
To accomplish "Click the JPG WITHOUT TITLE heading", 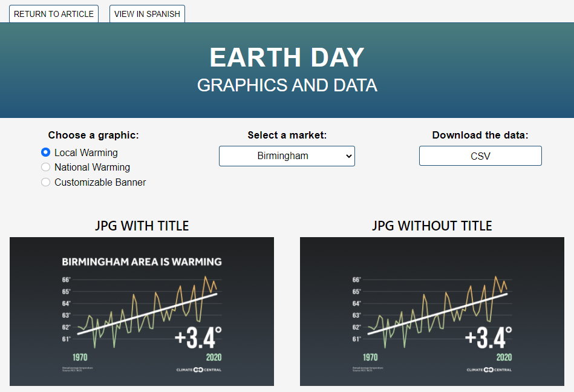I will tap(432, 226).
